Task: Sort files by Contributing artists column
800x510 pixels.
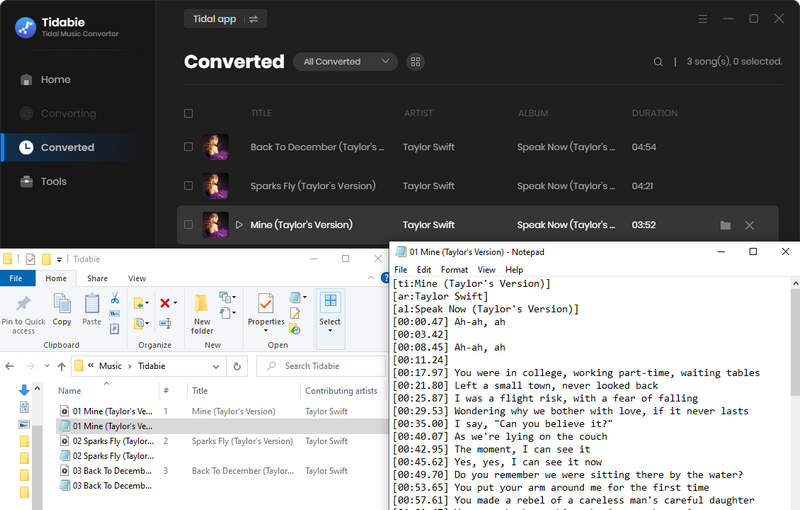Action: click(x=341, y=391)
